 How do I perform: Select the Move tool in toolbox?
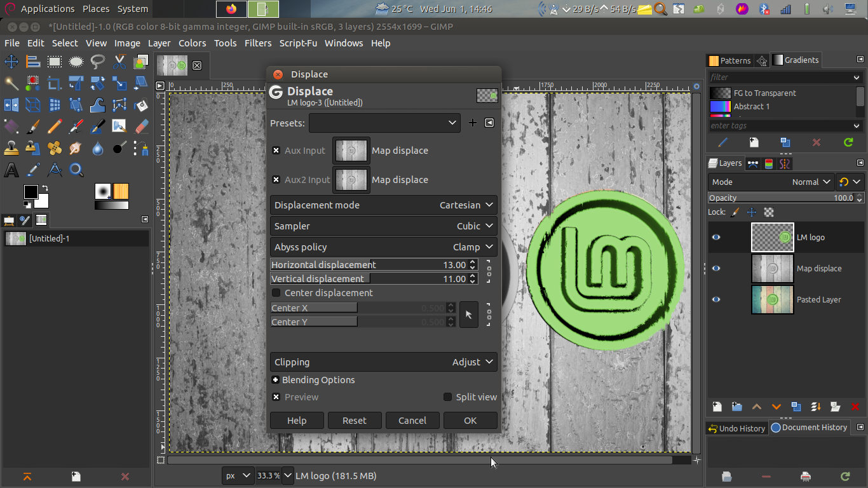click(x=11, y=62)
